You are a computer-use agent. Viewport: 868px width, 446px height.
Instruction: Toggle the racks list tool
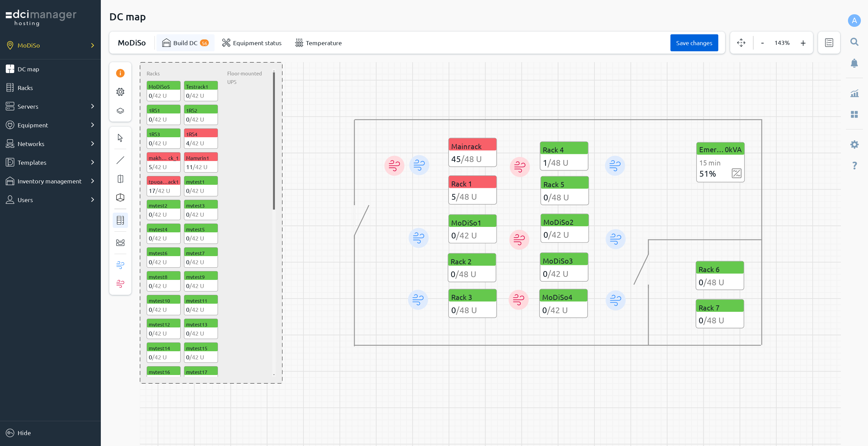(x=120, y=220)
